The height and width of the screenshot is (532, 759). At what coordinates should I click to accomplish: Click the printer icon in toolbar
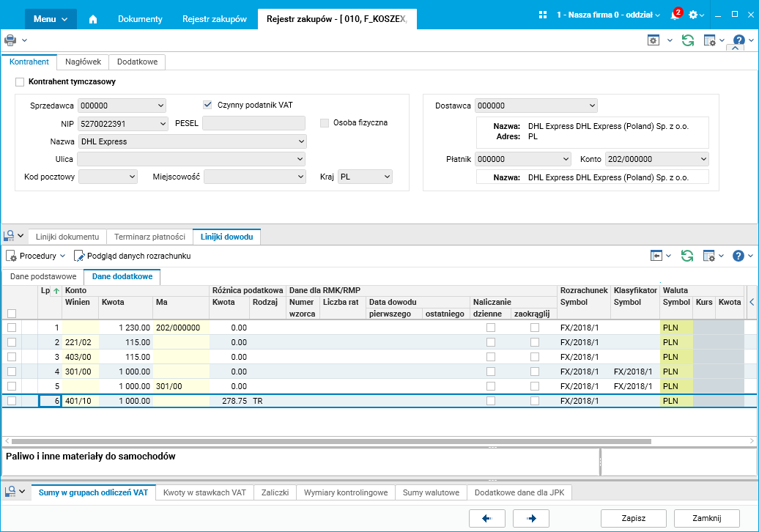point(10,40)
